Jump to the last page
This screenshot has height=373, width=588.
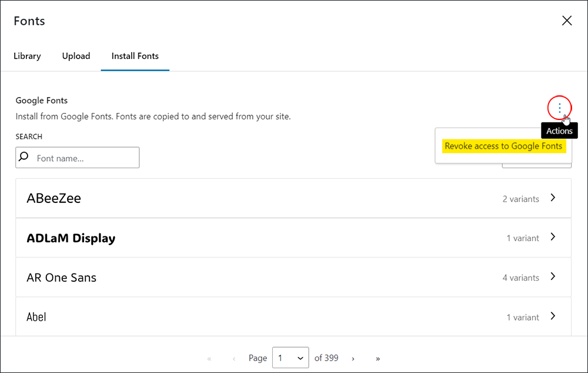click(x=377, y=359)
